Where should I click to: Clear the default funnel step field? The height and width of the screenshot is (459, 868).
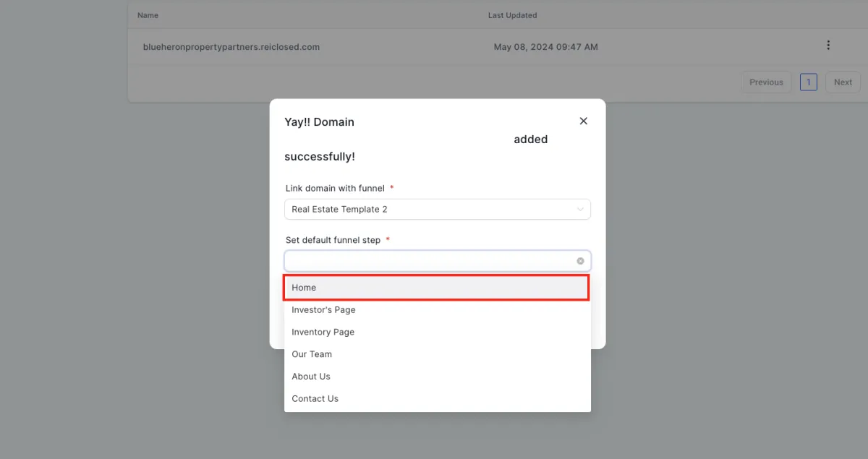pyautogui.click(x=580, y=261)
